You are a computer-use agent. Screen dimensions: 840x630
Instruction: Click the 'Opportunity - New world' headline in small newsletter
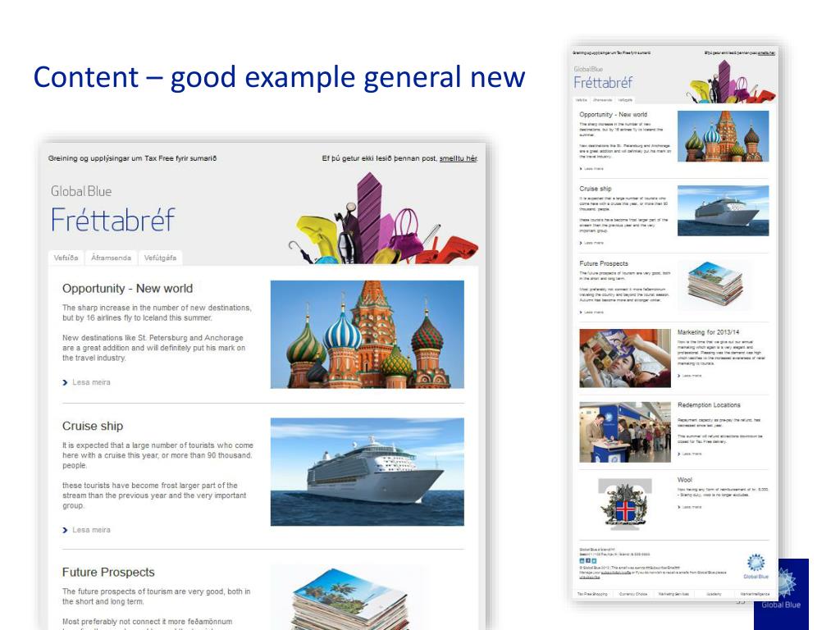pos(613,115)
